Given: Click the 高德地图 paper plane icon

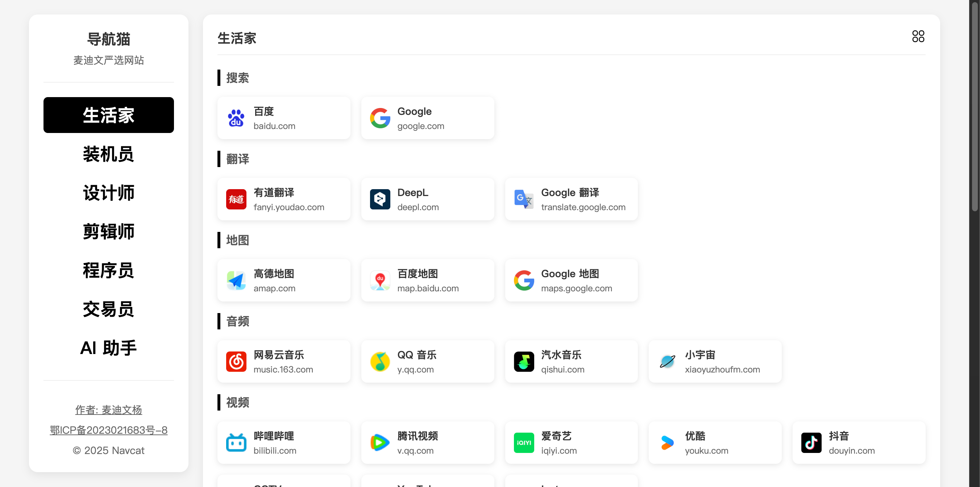Looking at the screenshot, I should pyautogui.click(x=236, y=280).
